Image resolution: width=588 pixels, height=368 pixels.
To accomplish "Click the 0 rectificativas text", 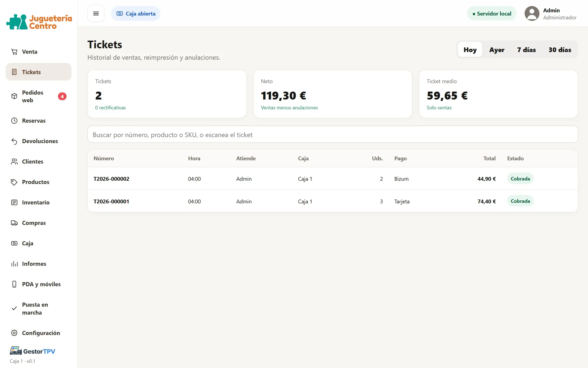I will coord(110,108).
